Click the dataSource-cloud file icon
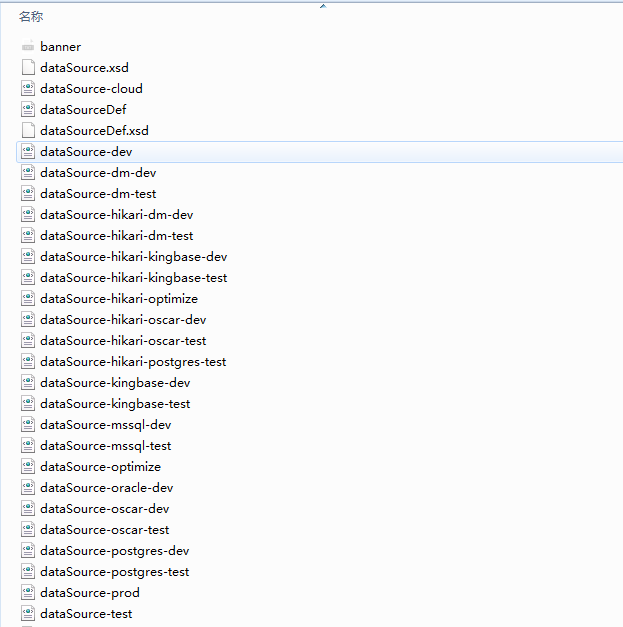Screen dimensions: 623x627 coord(28,89)
